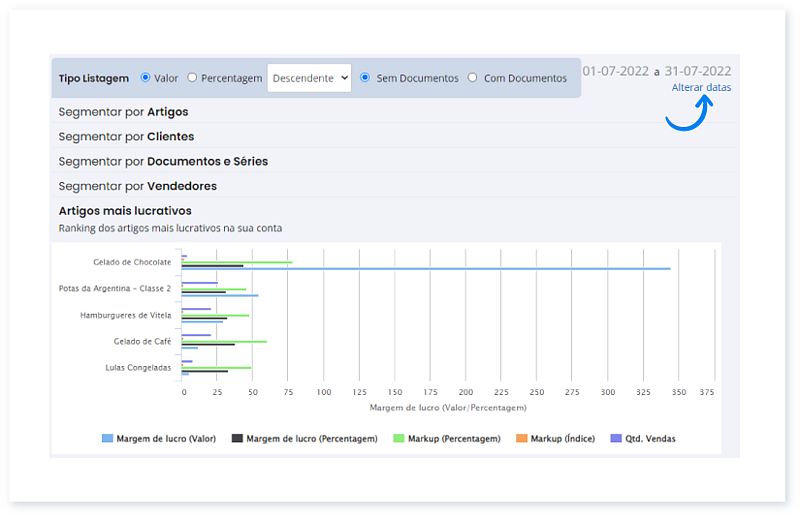
Task: Enable the Com Documentos option
Action: tap(472, 77)
